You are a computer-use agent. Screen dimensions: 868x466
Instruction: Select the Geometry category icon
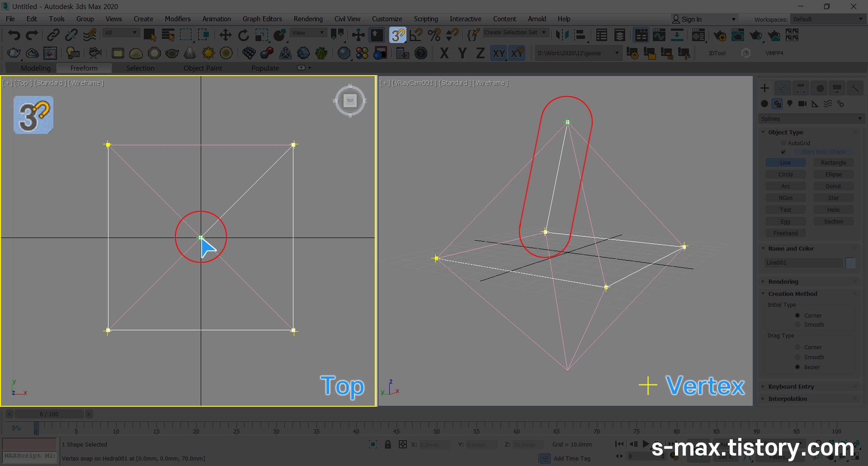[x=764, y=104]
